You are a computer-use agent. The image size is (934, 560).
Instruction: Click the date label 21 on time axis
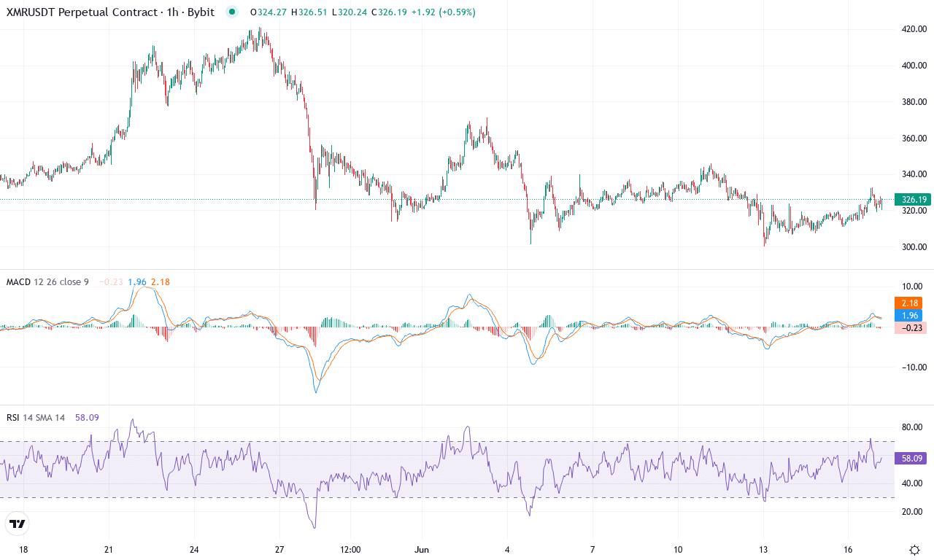tap(108, 549)
